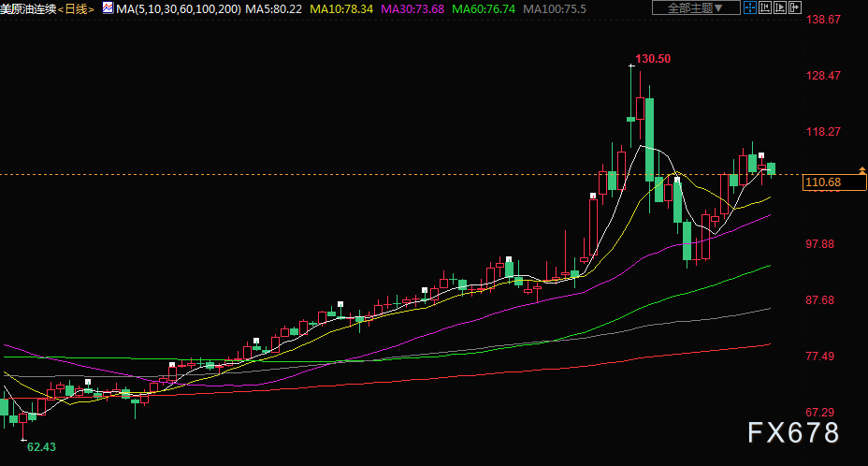Select the MA5:80.22 value label
Screen dimensions: 868x466
273,9
